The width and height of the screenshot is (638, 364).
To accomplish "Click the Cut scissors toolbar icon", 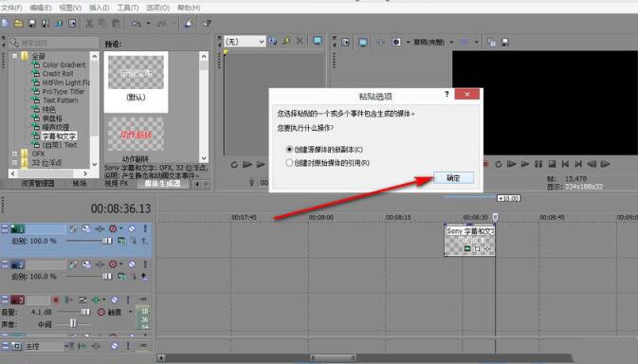I will click(x=89, y=24).
